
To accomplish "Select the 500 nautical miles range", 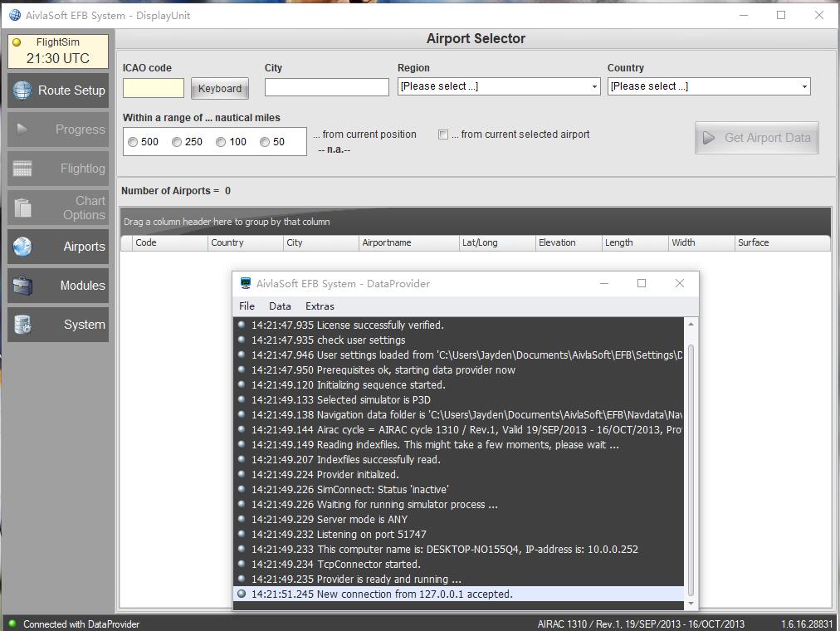I will tap(133, 142).
